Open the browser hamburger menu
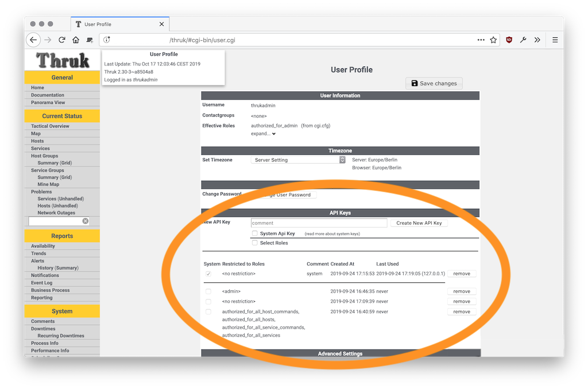Screen dimensions: 588x389 (x=555, y=40)
